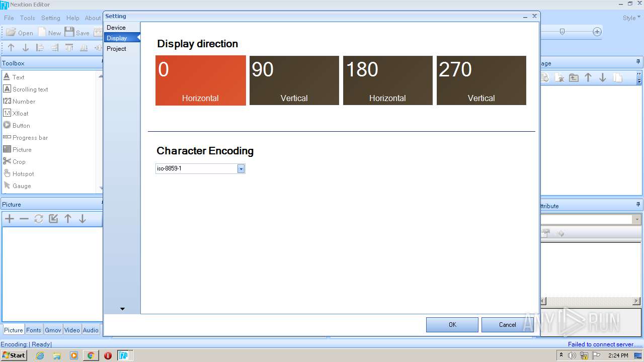Open the Attribute component dropdown
This screenshot has width=644, height=362.
637,220
